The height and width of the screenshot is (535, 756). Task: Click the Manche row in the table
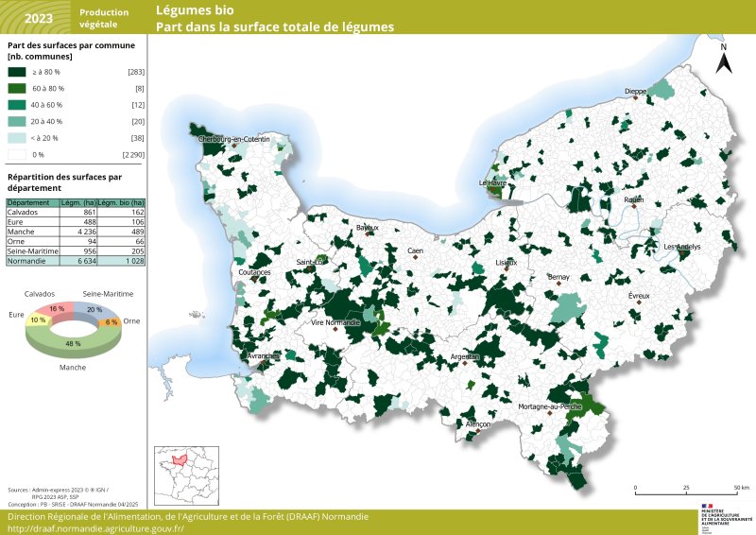click(x=76, y=232)
